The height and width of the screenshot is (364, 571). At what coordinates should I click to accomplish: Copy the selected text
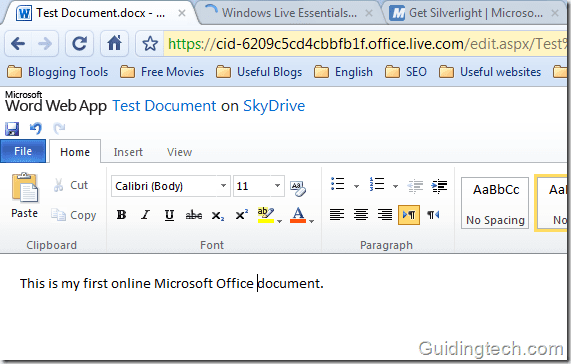[x=74, y=215]
